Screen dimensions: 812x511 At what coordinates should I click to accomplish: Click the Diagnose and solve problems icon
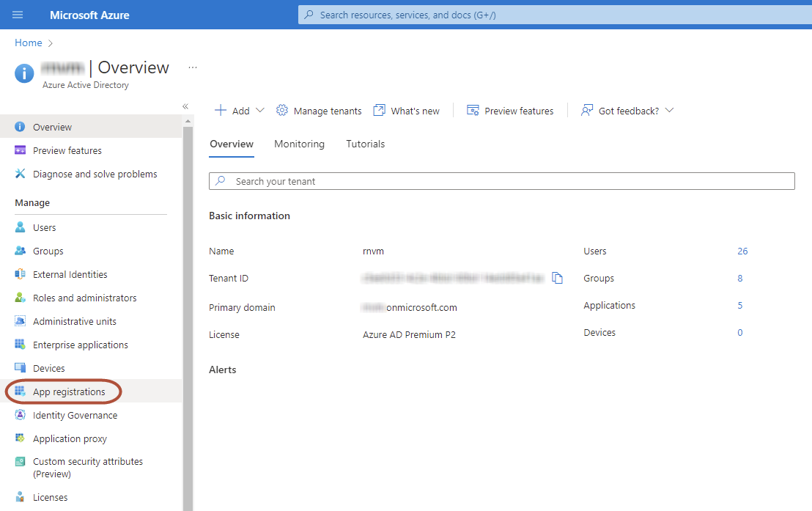click(x=20, y=174)
